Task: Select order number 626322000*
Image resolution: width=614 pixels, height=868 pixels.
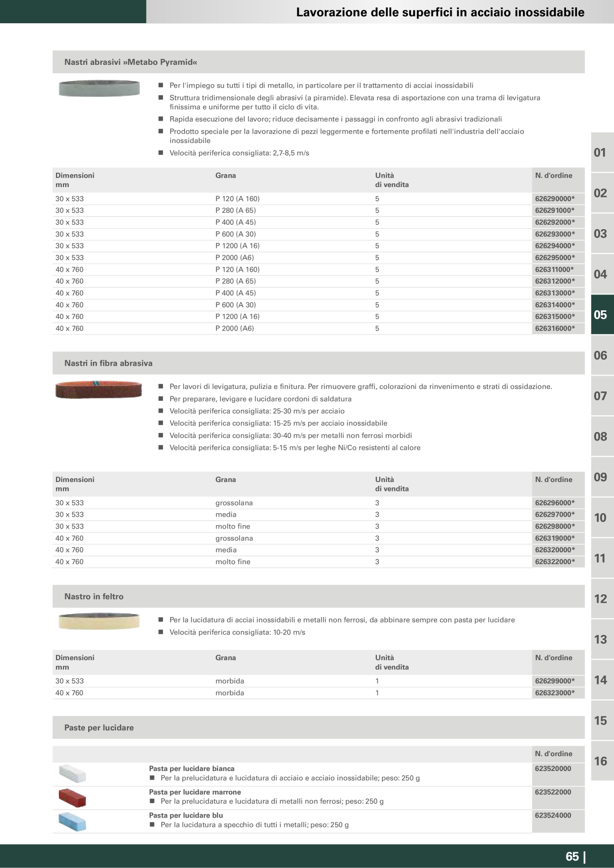Action: click(555, 562)
